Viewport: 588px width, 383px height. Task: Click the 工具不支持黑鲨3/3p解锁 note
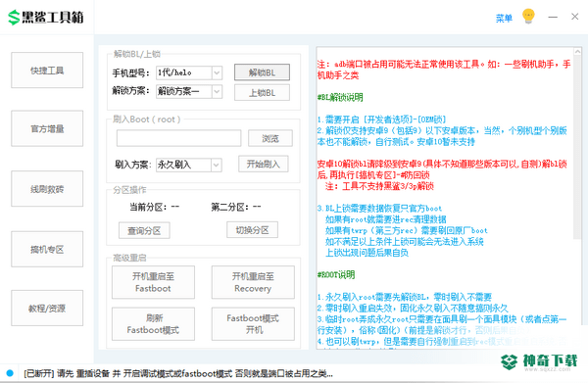[x=379, y=186]
